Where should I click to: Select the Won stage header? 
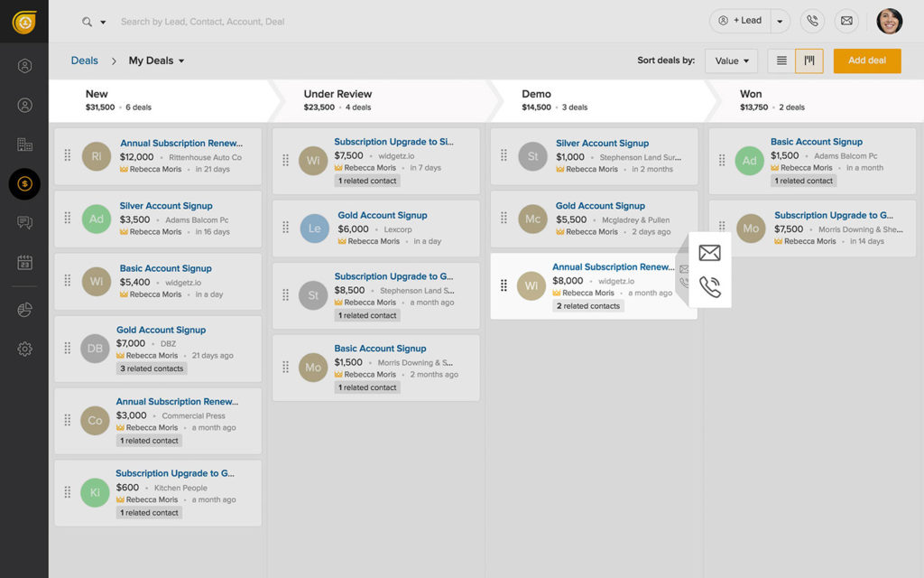(x=751, y=94)
